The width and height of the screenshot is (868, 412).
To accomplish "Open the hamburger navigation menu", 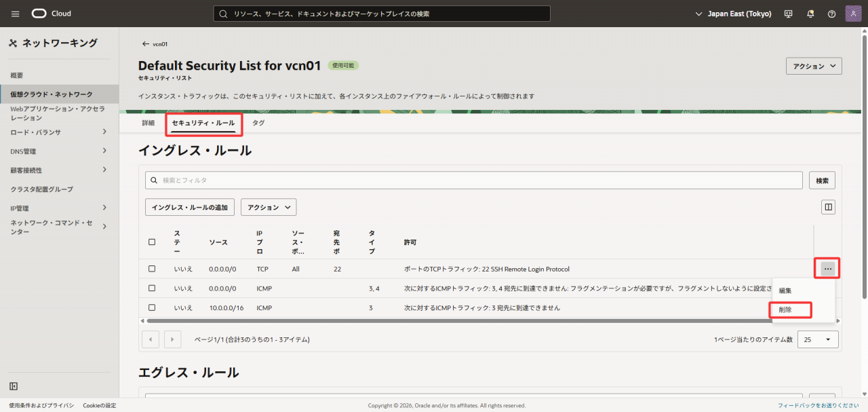I will tap(15, 14).
